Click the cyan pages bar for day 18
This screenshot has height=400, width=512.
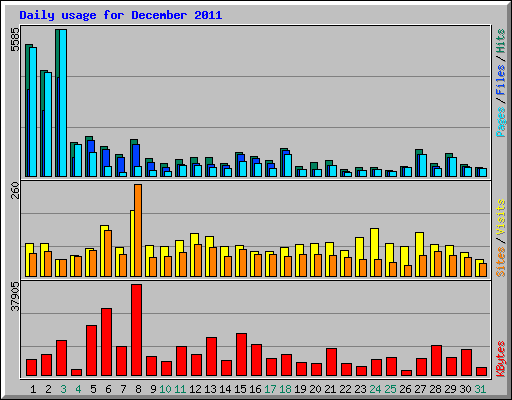tap(288, 165)
